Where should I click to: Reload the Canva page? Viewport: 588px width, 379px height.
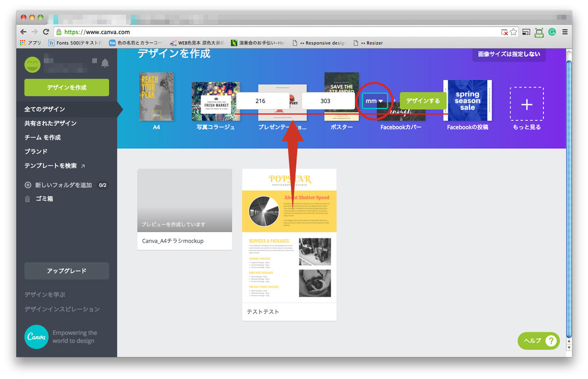46,32
